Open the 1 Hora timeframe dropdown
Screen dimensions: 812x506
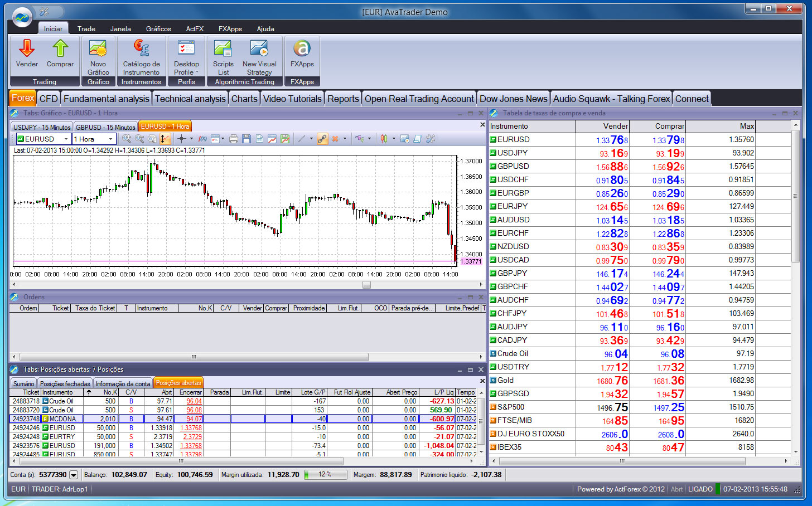[110, 139]
